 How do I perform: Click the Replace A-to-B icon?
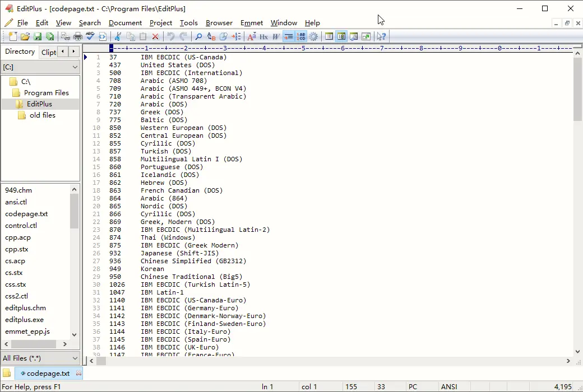(x=211, y=36)
